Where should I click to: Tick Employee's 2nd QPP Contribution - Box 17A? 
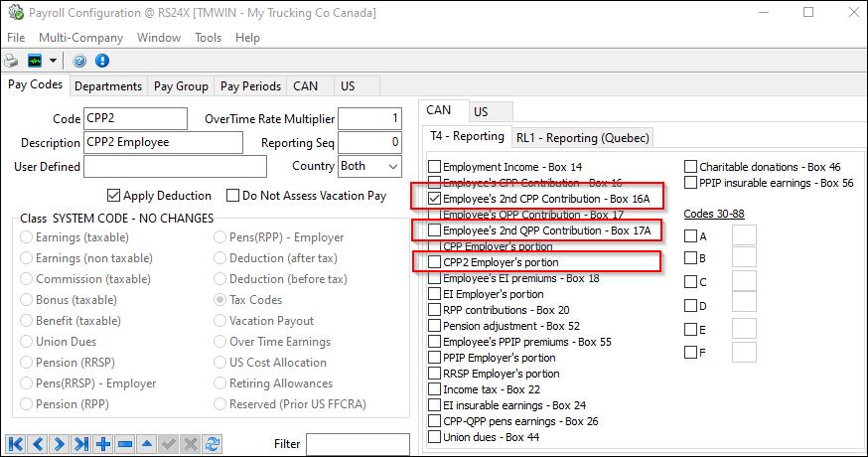click(434, 230)
